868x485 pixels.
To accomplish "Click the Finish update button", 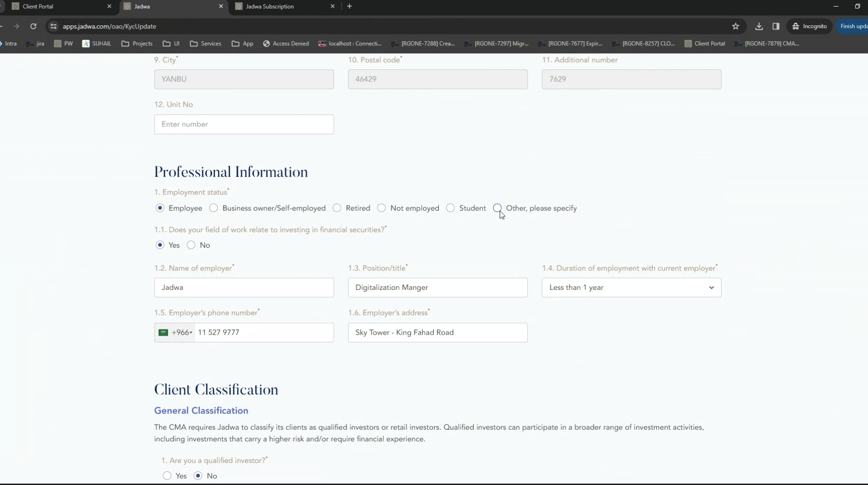I will click(853, 26).
